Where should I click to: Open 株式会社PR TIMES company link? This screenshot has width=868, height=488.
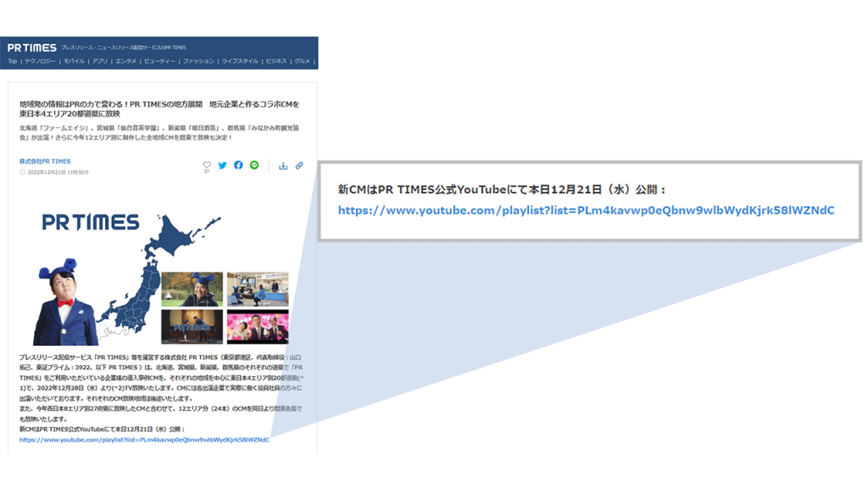point(45,162)
